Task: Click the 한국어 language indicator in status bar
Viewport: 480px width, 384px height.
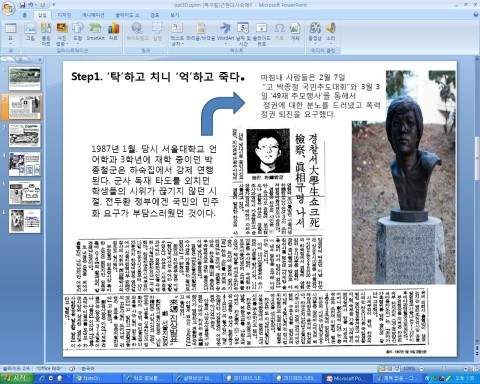Action: click(x=88, y=369)
